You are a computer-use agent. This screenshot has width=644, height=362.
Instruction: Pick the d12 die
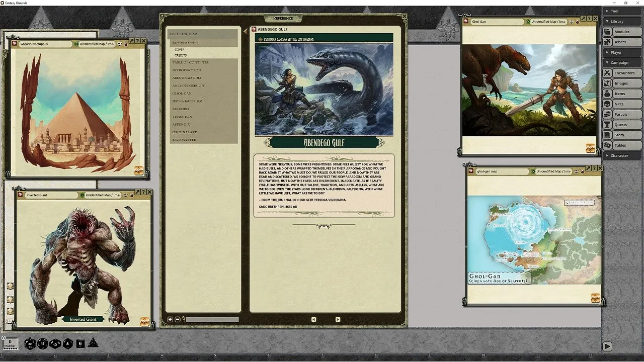tap(43, 343)
